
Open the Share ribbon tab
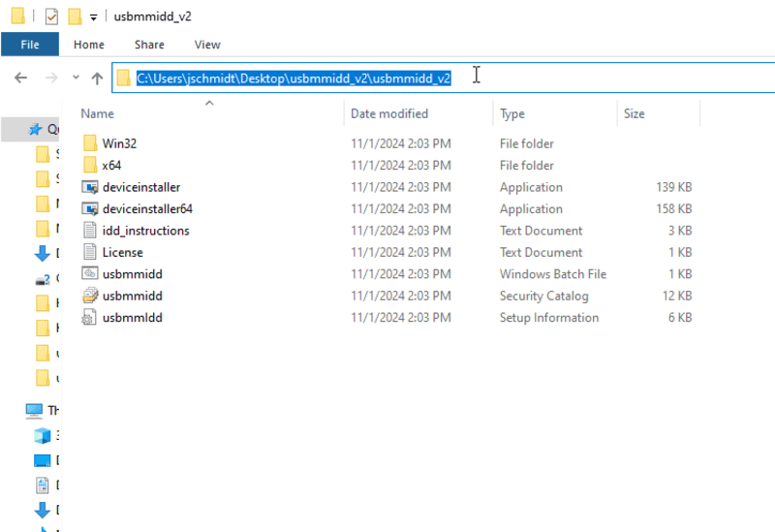(149, 45)
